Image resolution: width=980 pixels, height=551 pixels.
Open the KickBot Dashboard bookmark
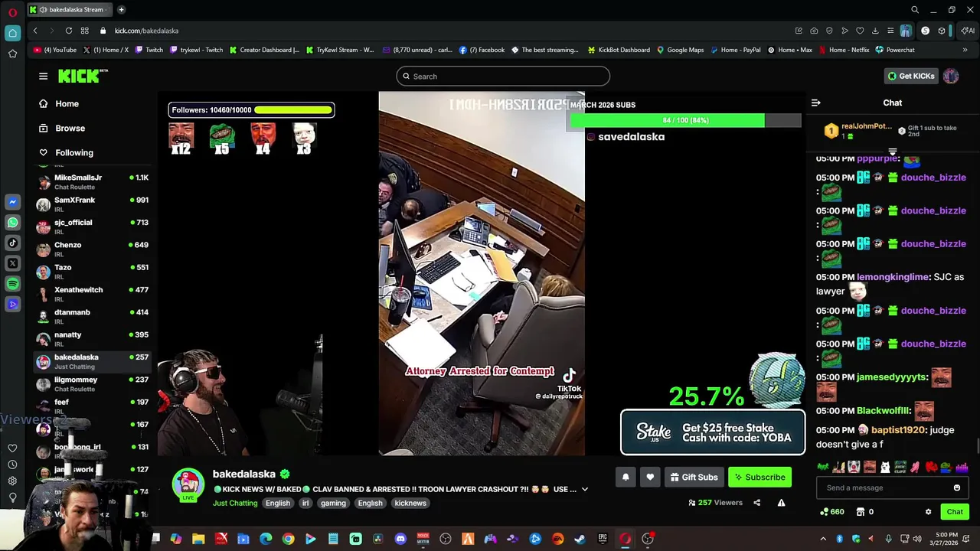pyautogui.click(x=619, y=50)
